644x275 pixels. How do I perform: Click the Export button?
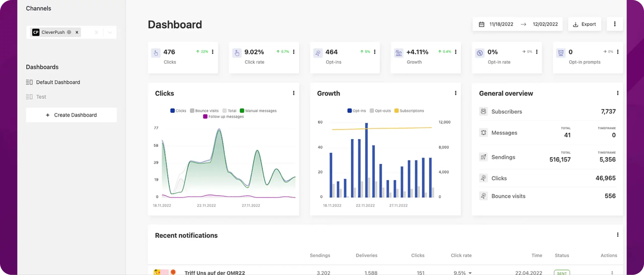click(584, 24)
